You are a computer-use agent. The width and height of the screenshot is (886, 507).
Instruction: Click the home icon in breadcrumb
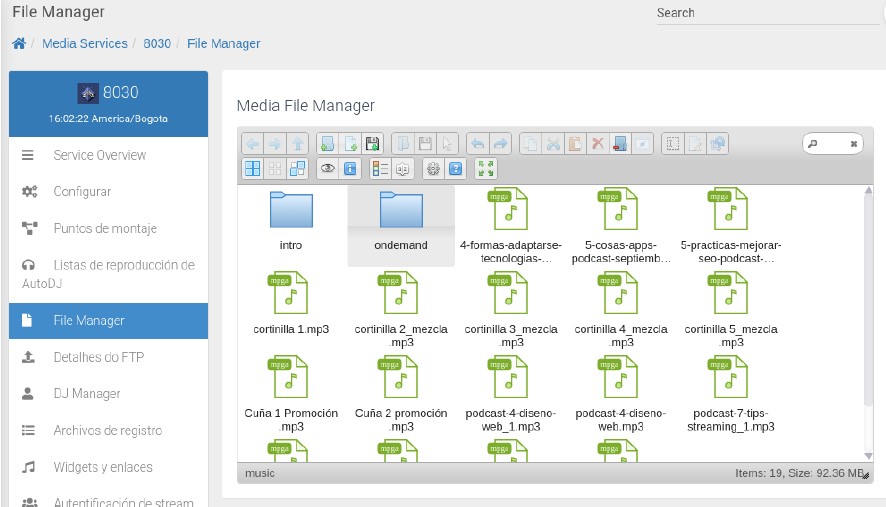[19, 44]
